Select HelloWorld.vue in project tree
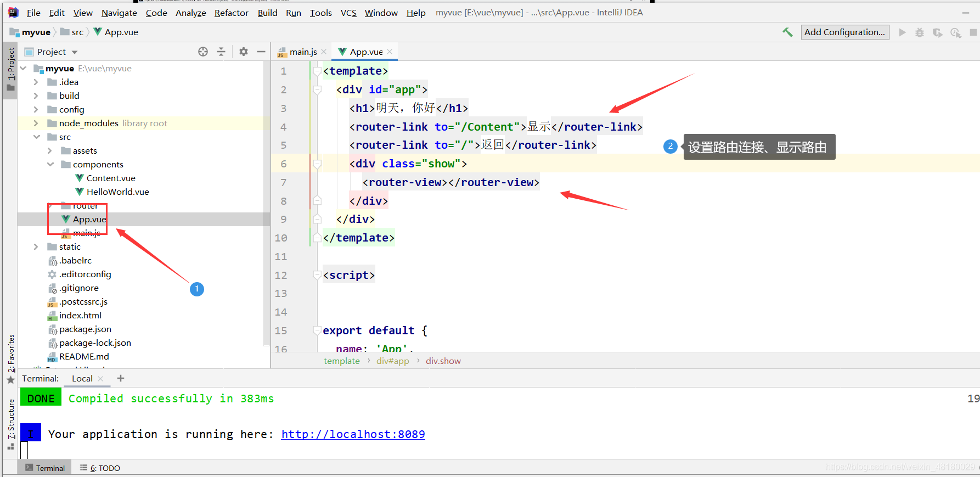The height and width of the screenshot is (477, 980). (117, 192)
